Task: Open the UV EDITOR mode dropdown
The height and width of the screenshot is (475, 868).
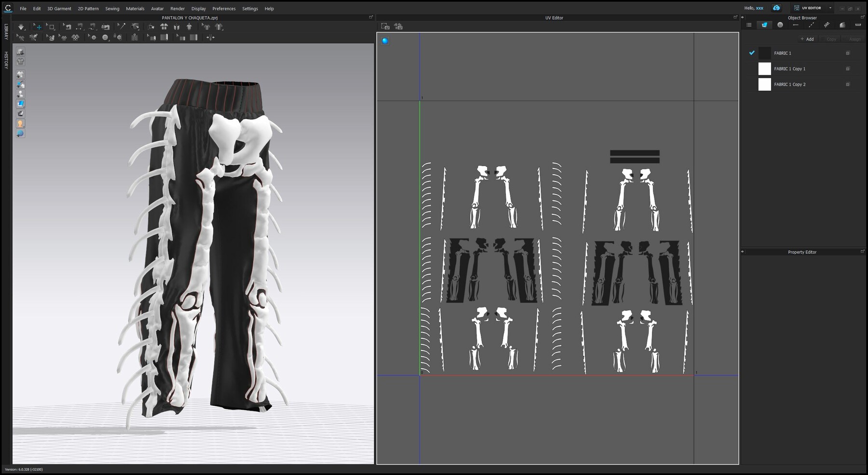Action: coord(830,8)
